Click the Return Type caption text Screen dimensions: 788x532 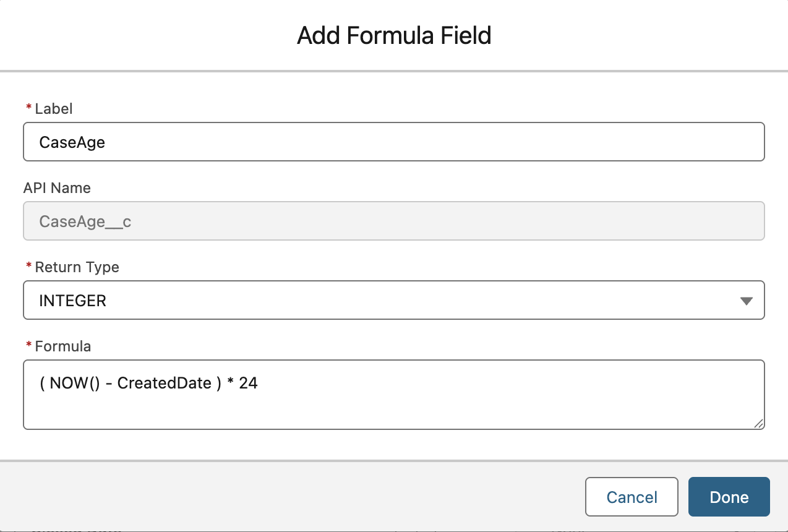click(77, 267)
